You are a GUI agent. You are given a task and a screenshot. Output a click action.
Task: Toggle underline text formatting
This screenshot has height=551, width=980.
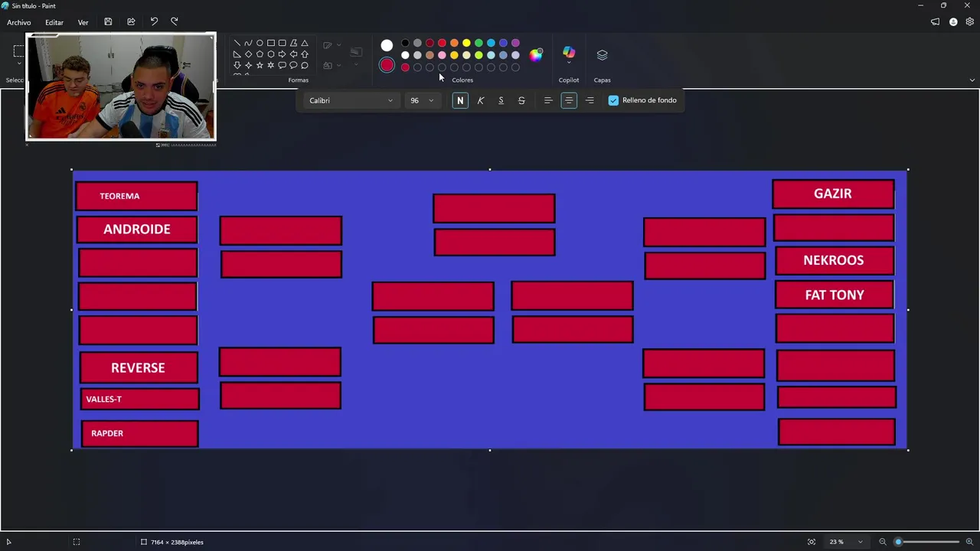click(501, 100)
